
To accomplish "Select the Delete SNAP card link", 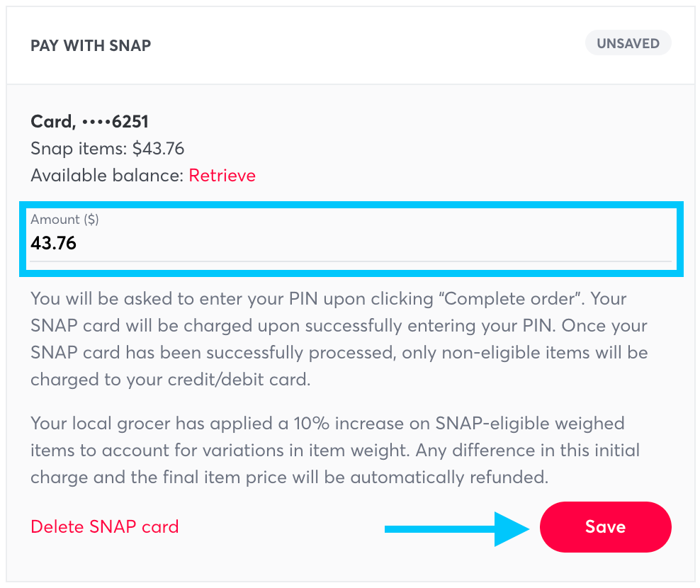I will click(x=104, y=527).
